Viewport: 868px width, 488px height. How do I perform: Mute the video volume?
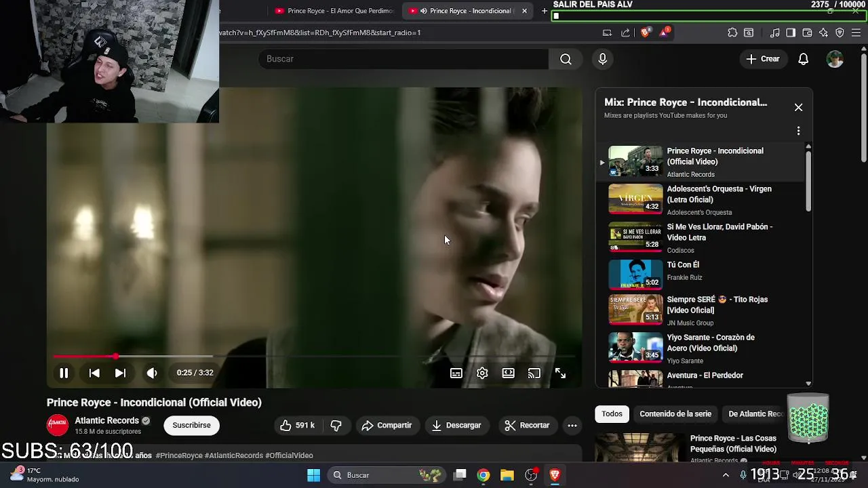[152, 373]
